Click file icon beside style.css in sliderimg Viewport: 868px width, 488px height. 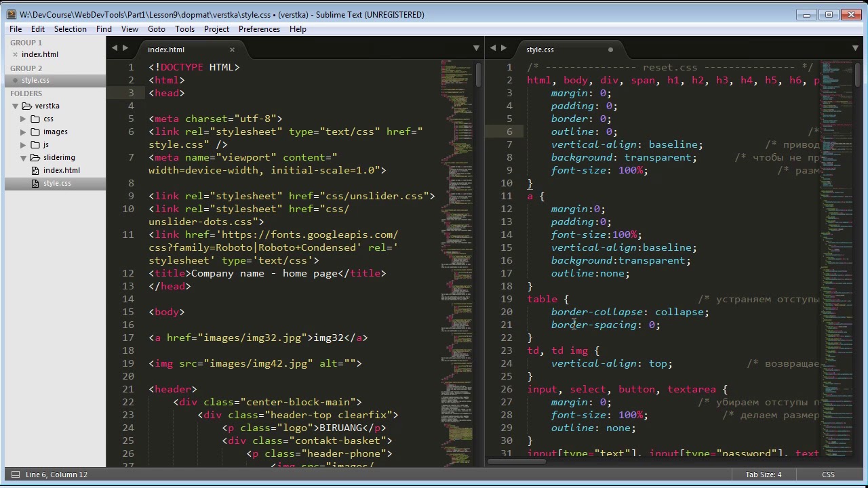pyautogui.click(x=36, y=183)
